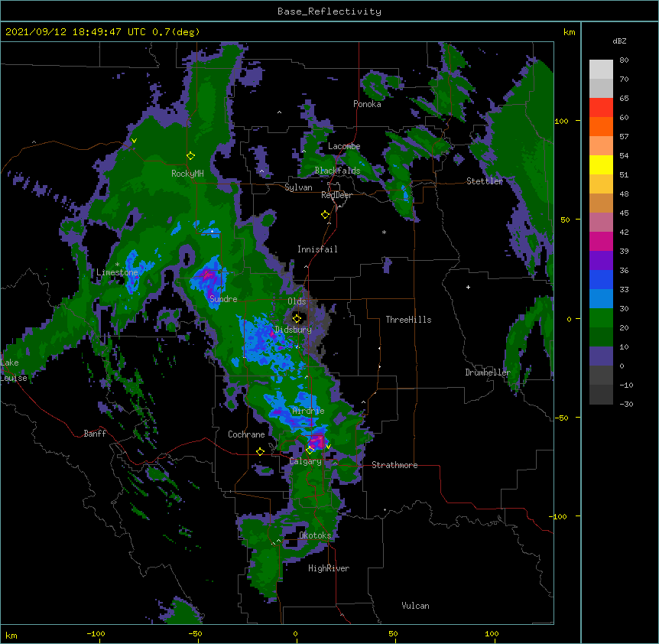Click the Didsbury town label
The width and height of the screenshot is (659, 644).
[x=293, y=330]
